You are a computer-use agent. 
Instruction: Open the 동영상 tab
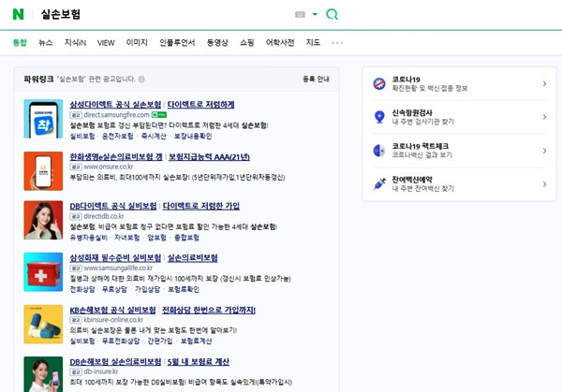[217, 43]
